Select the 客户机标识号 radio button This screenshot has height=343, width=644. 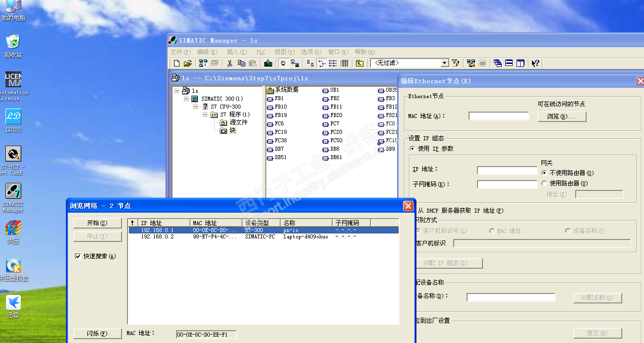coord(419,231)
